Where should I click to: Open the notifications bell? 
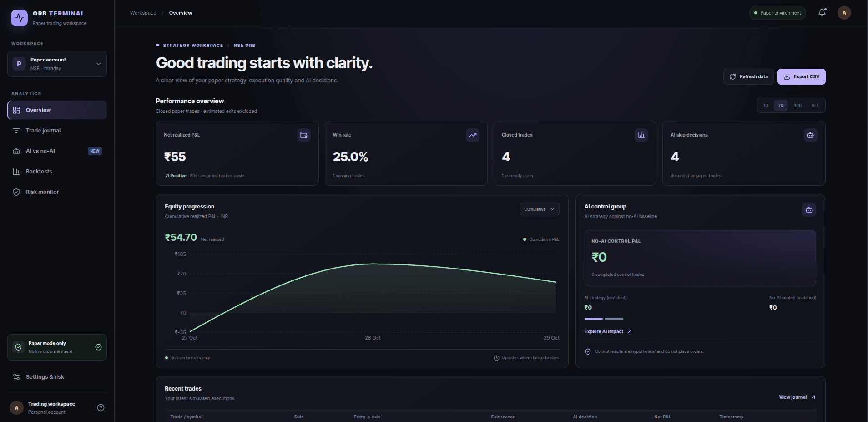click(822, 13)
